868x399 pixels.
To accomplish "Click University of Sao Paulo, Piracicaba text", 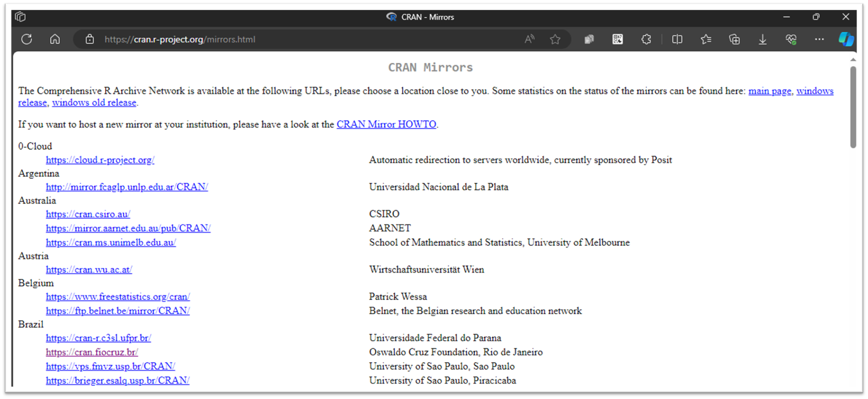I will click(443, 380).
